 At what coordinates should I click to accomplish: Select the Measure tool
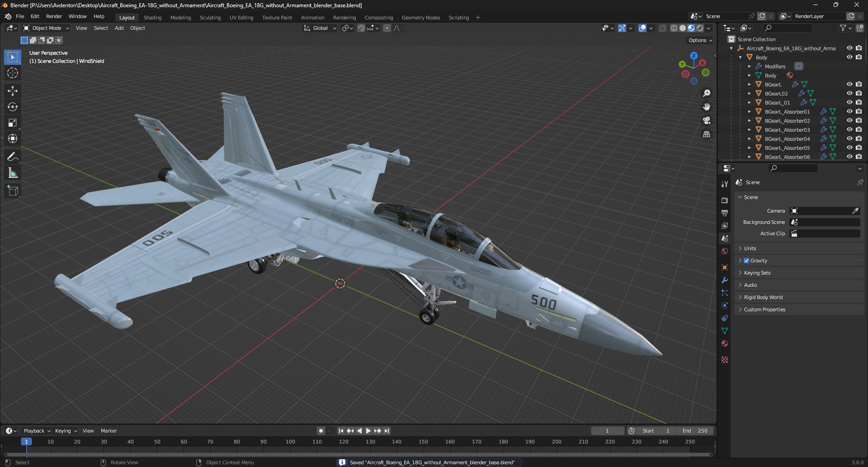pos(13,173)
